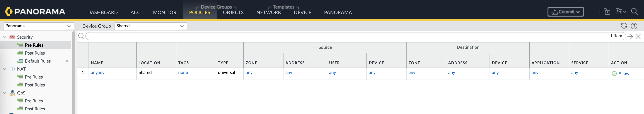Apply filter with the right arrow icon
Screen dimensions: 644x114
(630, 36)
